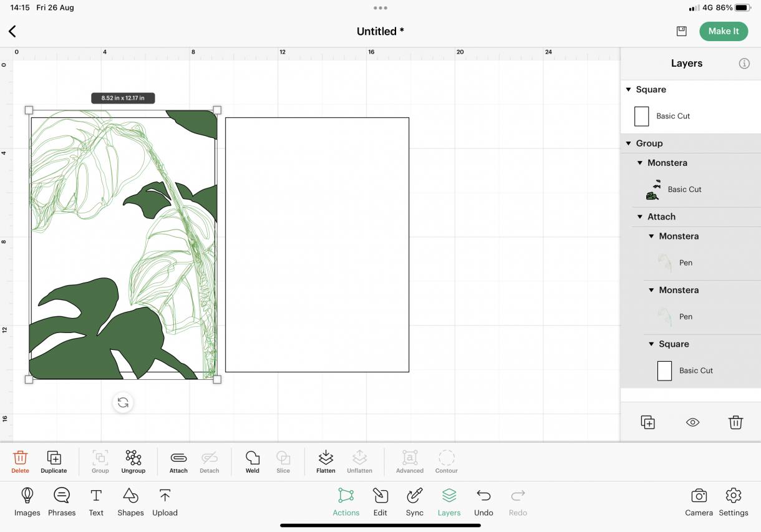Open the Images lightbulb tab
This screenshot has width=761, height=532.
[x=27, y=503]
